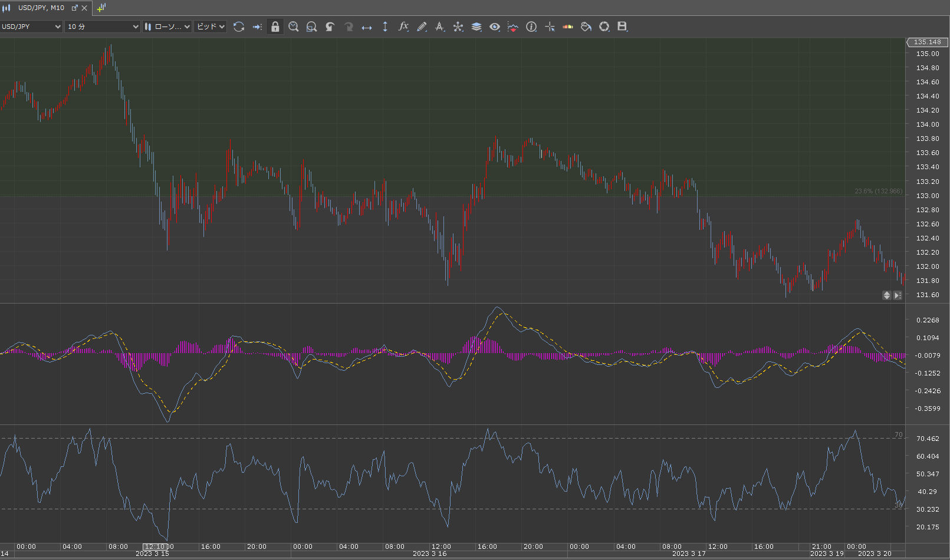Click the 135.148 current price label

coord(927,42)
